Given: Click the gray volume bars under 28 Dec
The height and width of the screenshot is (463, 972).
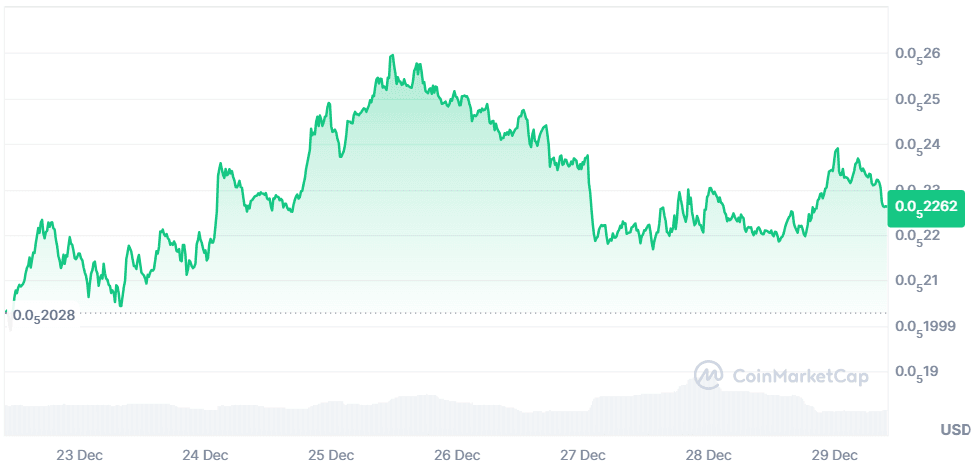Looking at the screenshot, I should [x=710, y=412].
